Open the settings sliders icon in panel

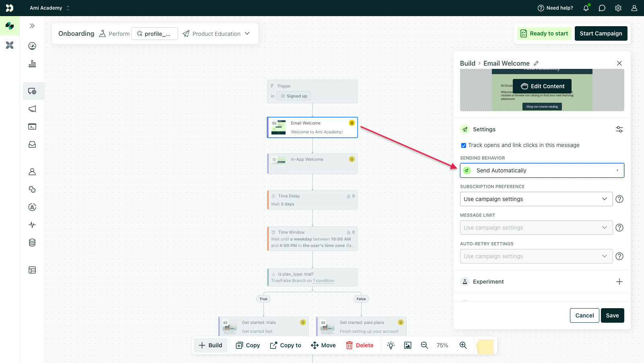tap(619, 129)
